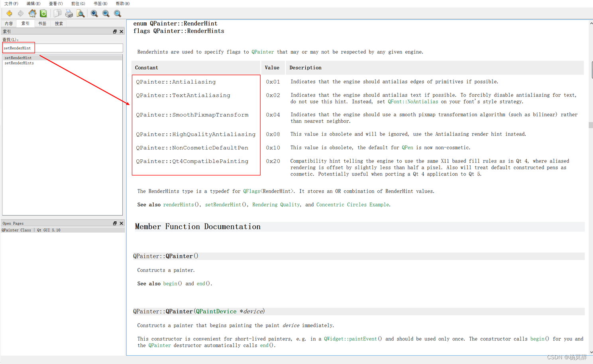
Task: Zoom in with the plus magnifier
Action: pyautogui.click(x=94, y=14)
